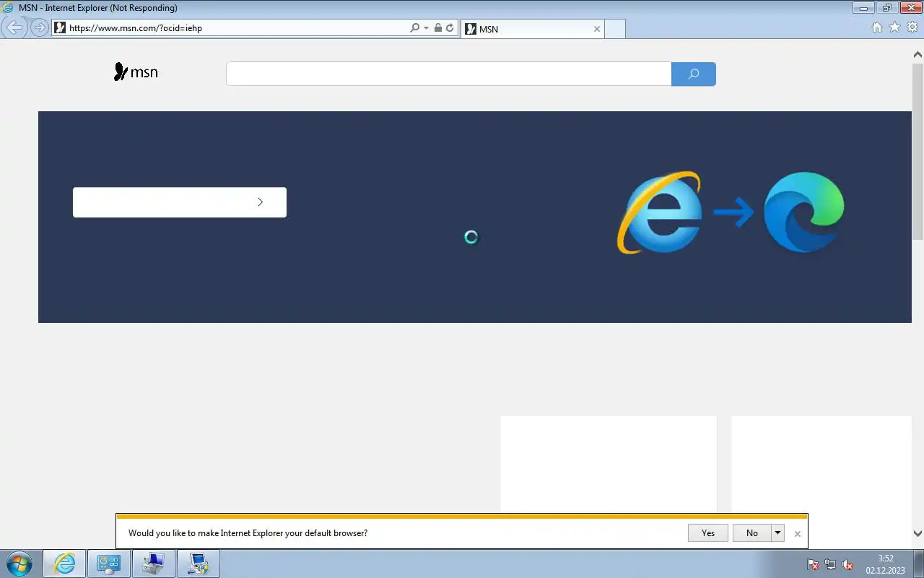
Task: Click the white banner button with chevron
Action: [179, 202]
